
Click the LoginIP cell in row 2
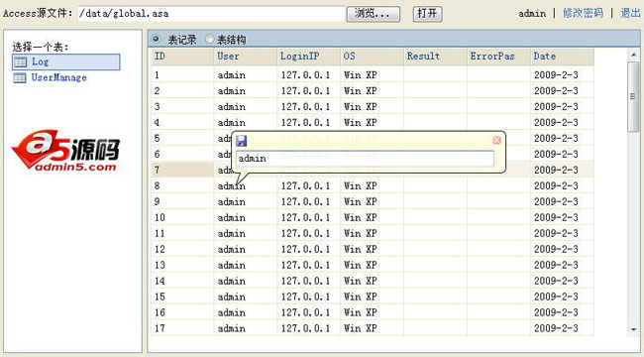tap(309, 90)
